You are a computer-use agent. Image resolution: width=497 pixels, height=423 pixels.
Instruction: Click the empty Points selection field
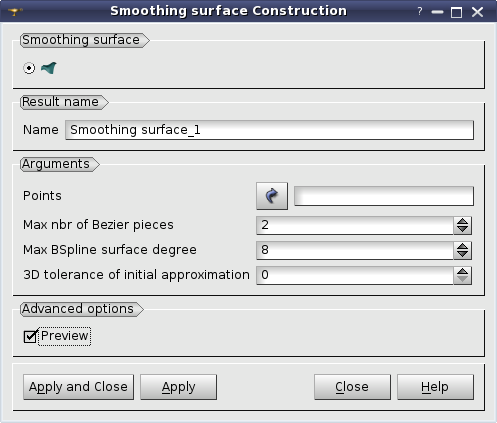tap(384, 196)
